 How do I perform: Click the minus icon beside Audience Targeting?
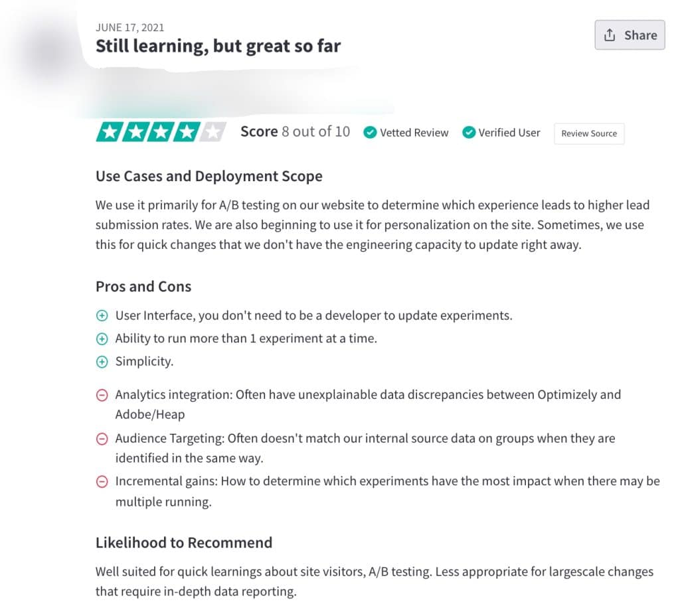(102, 439)
